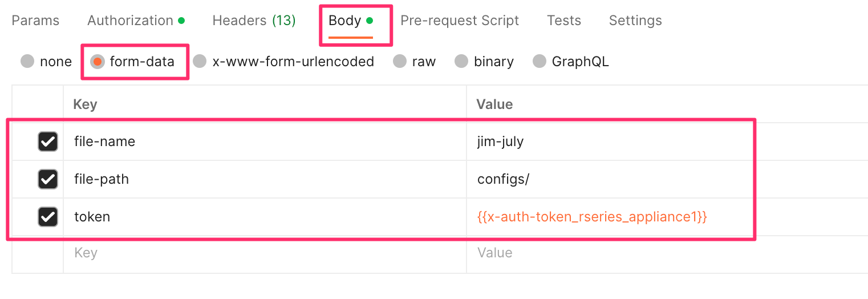Click the x-auth-token_rseries_appliance1 variable value
Screen dimensions: 868x299
pyautogui.click(x=592, y=217)
